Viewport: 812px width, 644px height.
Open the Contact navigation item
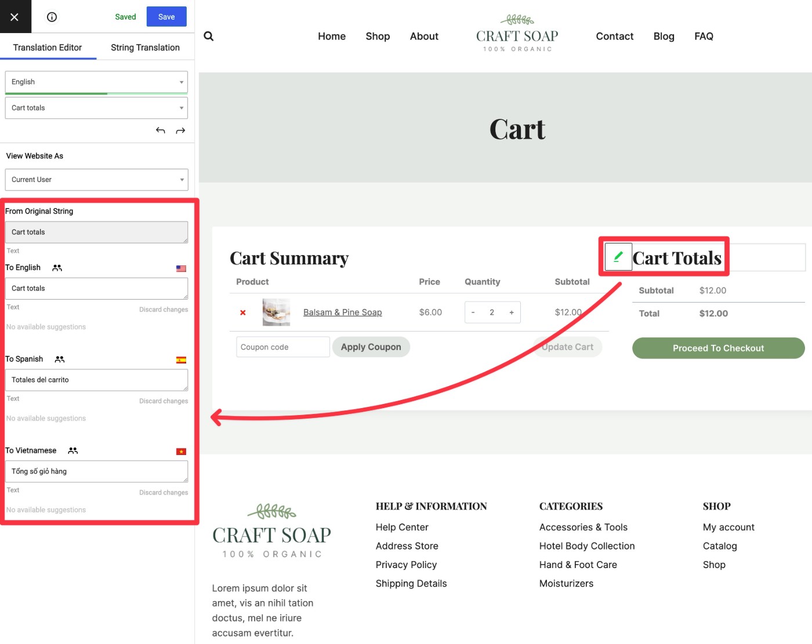click(x=615, y=36)
